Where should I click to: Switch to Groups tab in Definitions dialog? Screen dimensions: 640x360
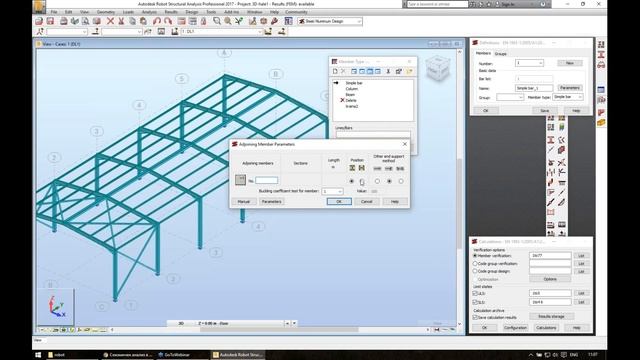[500, 54]
